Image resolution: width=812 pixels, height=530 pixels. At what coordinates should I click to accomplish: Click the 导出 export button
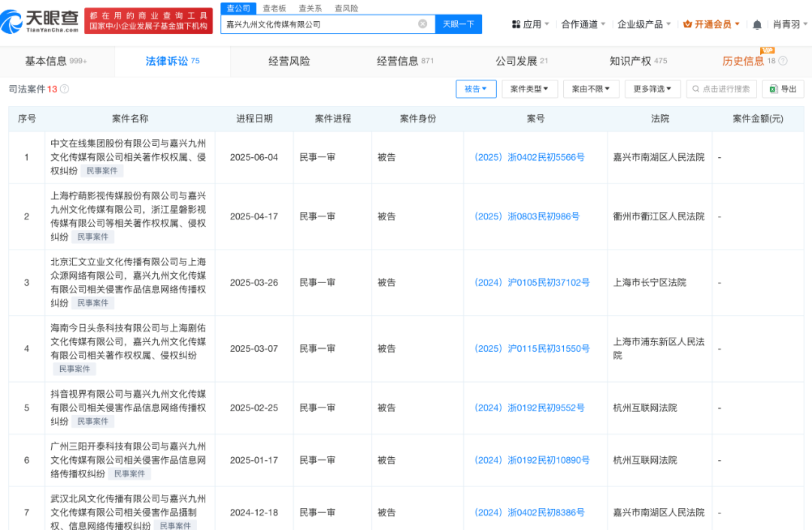click(783, 89)
